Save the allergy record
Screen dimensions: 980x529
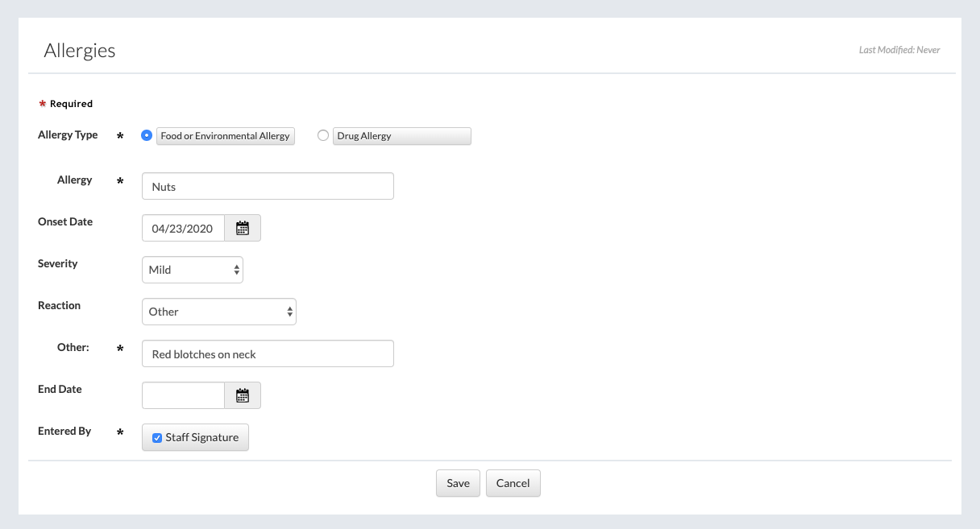click(458, 483)
